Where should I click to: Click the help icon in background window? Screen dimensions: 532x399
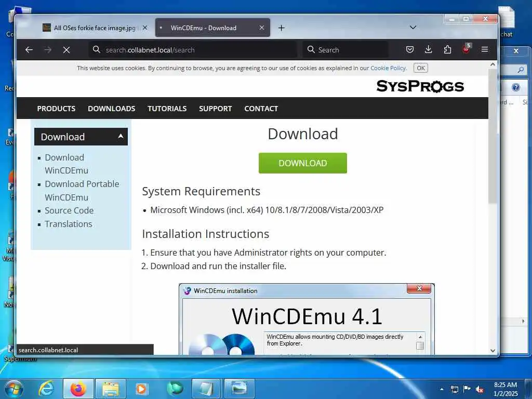[516, 87]
